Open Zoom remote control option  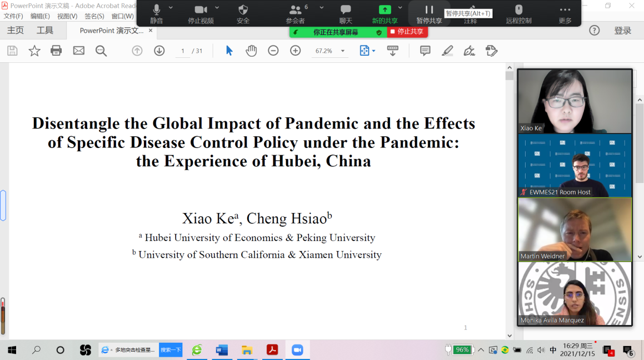click(518, 14)
